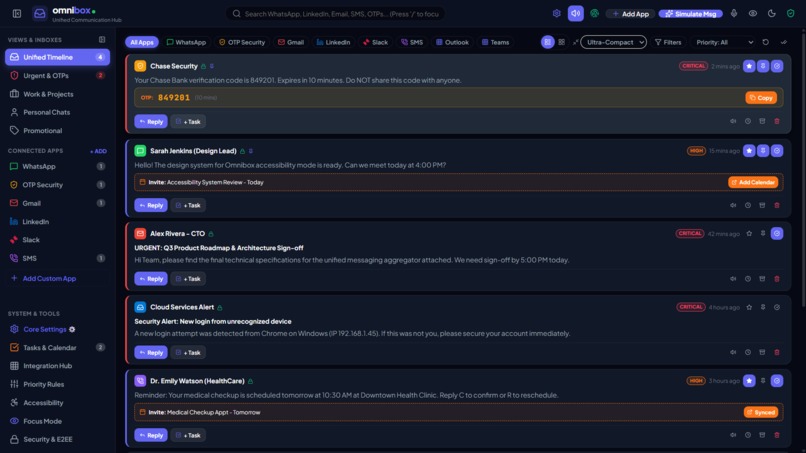
Task: Snooze the Chase Security message
Action: tap(748, 121)
